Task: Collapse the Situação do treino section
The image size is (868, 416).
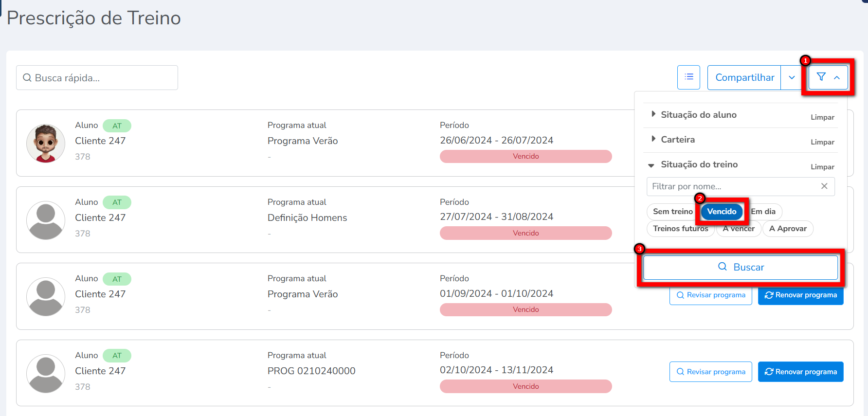Action: pos(699,164)
